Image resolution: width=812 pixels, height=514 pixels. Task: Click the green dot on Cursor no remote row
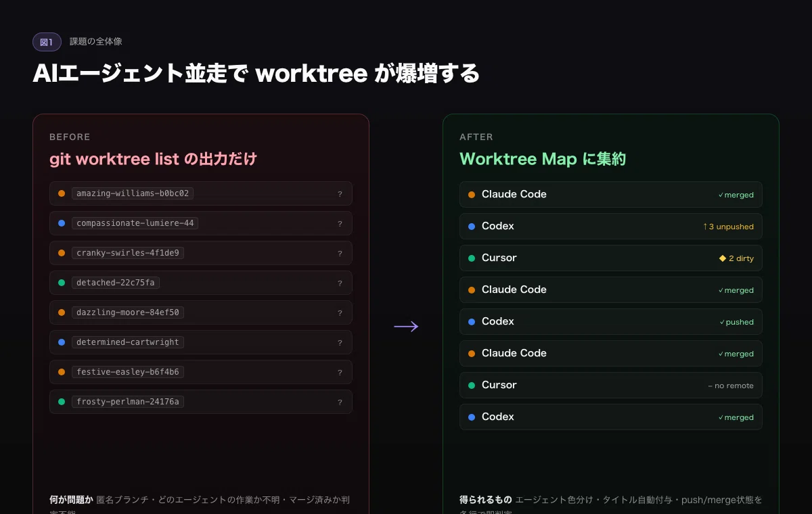coord(472,385)
